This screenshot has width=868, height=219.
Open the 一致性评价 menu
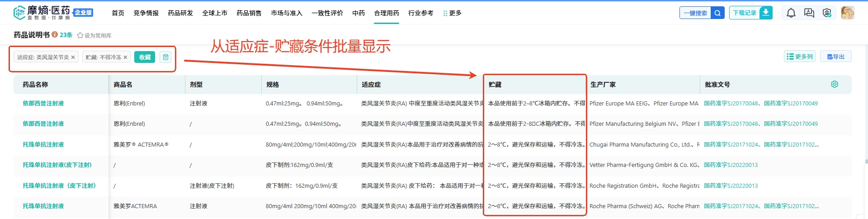pyautogui.click(x=327, y=13)
